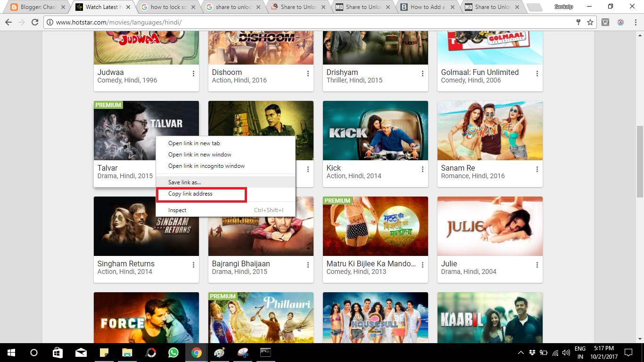Open Sticky Notes from the taskbar
This screenshot has height=362, width=644.
point(104,353)
